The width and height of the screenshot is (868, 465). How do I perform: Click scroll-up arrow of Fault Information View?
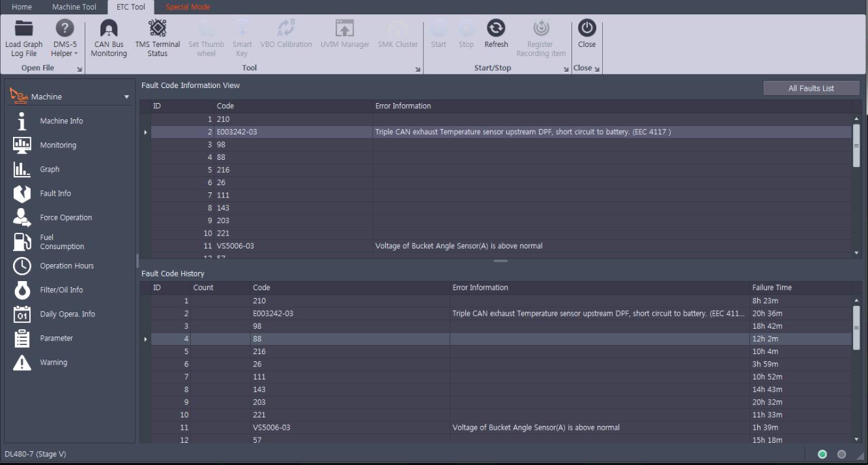856,118
